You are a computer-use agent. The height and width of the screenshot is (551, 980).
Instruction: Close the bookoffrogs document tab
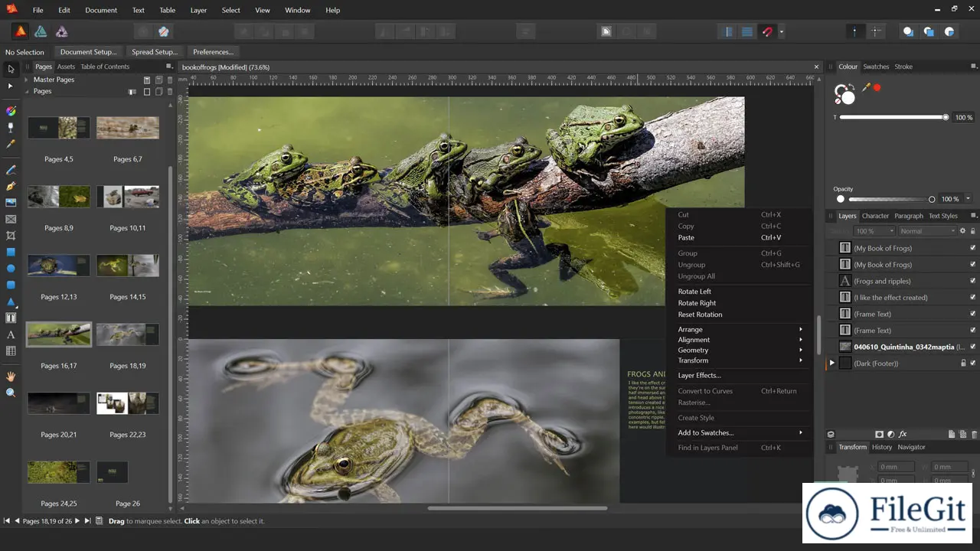(x=816, y=67)
